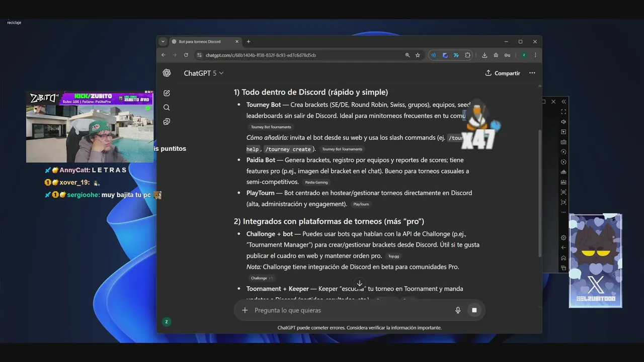Bookmark this page with the star
The height and width of the screenshot is (362, 644).
418,55
